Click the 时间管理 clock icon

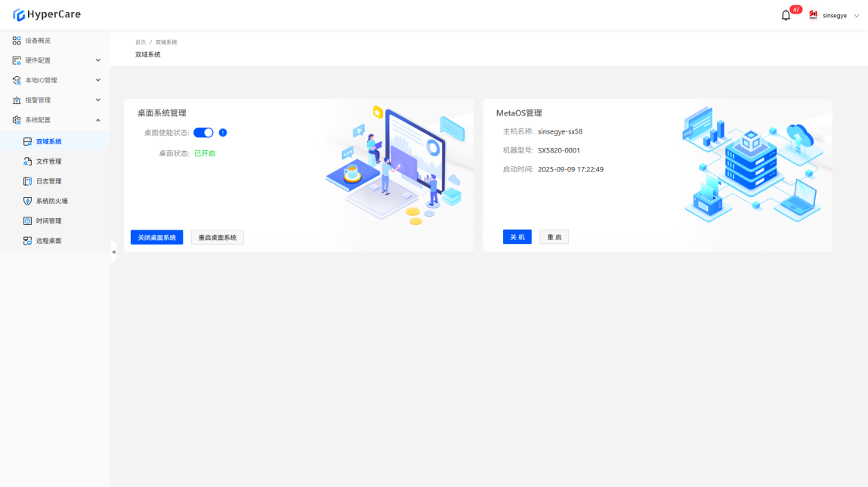pos(28,220)
